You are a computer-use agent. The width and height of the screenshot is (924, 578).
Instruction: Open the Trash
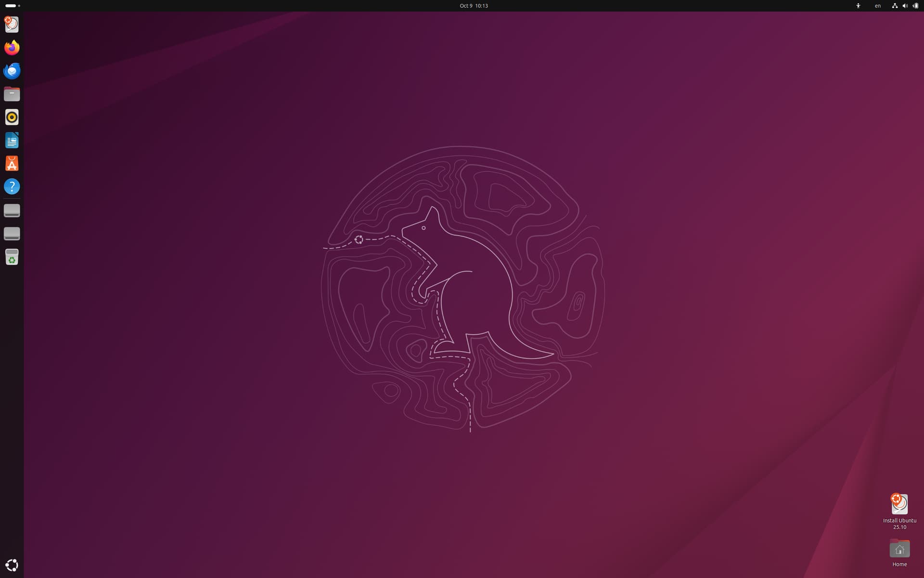coord(12,257)
